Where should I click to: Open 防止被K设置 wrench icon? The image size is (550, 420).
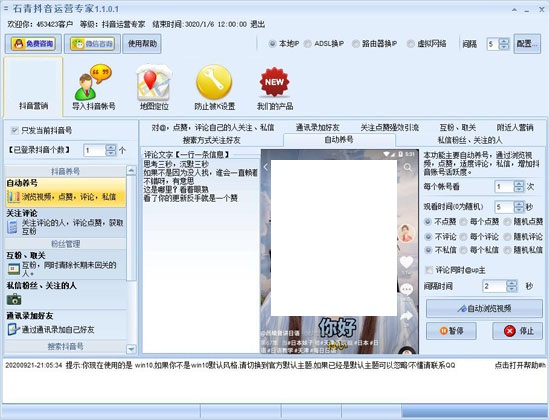pos(214,87)
